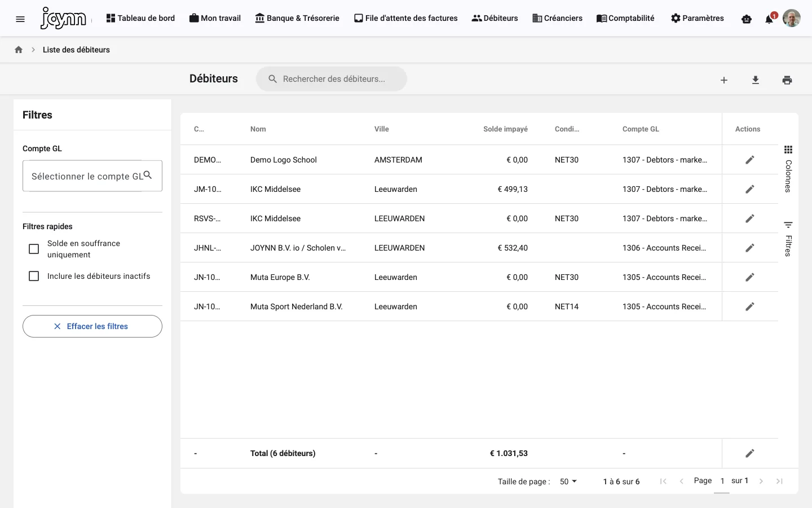812x508 pixels.
Task: Go to home via breadcrumb icon
Action: tap(19, 50)
